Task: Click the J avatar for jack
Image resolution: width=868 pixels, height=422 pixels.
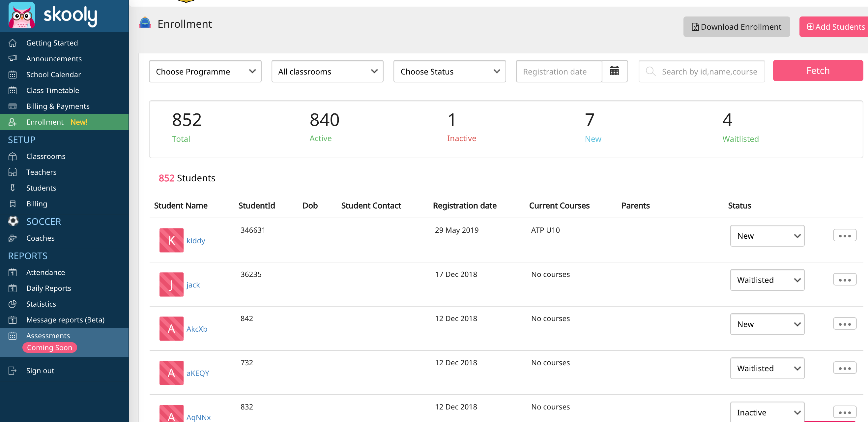Action: coord(171,285)
